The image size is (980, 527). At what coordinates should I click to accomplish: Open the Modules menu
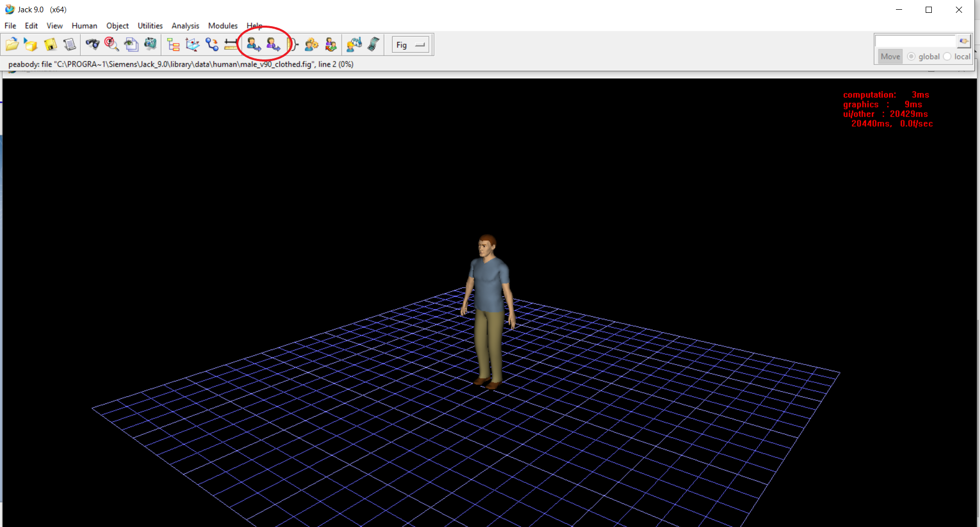tap(223, 26)
